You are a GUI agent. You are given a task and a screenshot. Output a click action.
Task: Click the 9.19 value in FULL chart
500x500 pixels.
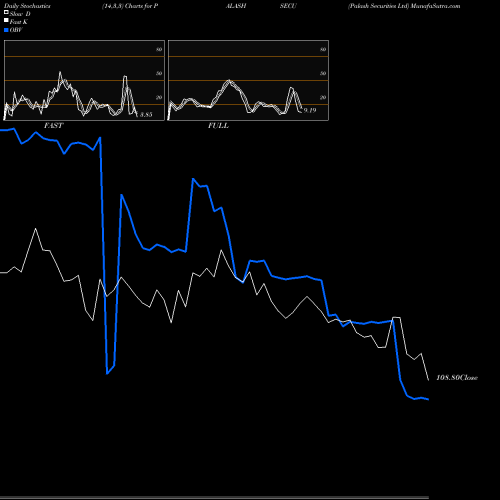(x=310, y=110)
